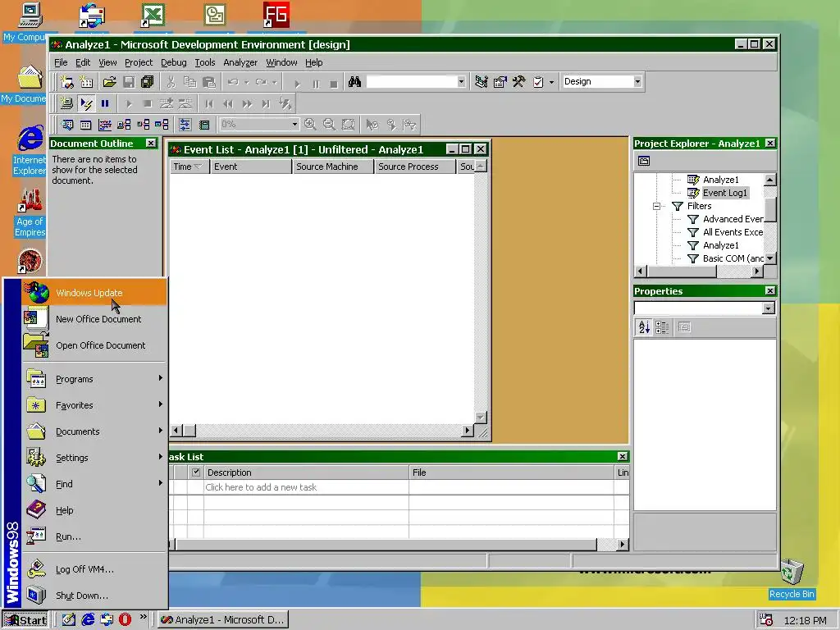This screenshot has width=840, height=630.
Task: Click the Open folder toolbar icon
Action: (109, 82)
